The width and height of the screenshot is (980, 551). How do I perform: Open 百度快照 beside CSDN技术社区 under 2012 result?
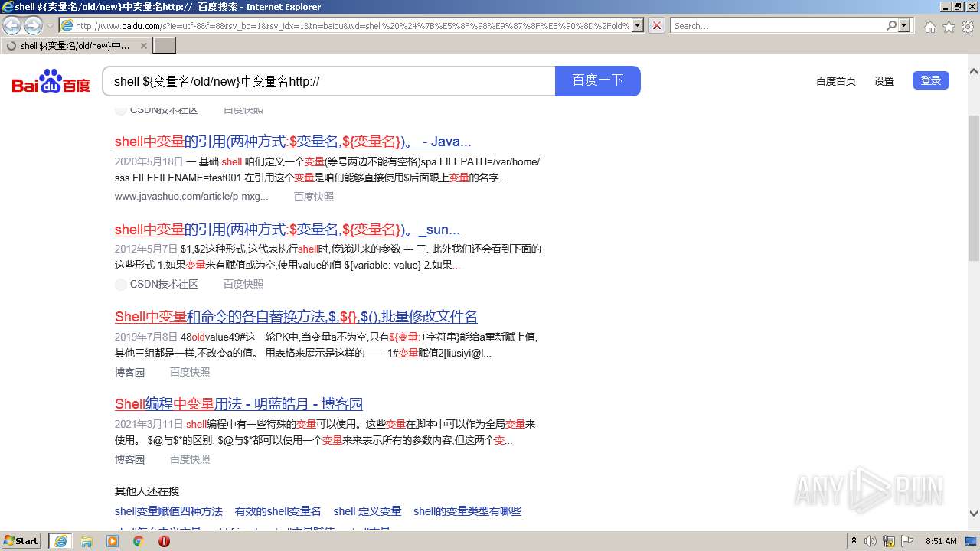pyautogui.click(x=243, y=284)
